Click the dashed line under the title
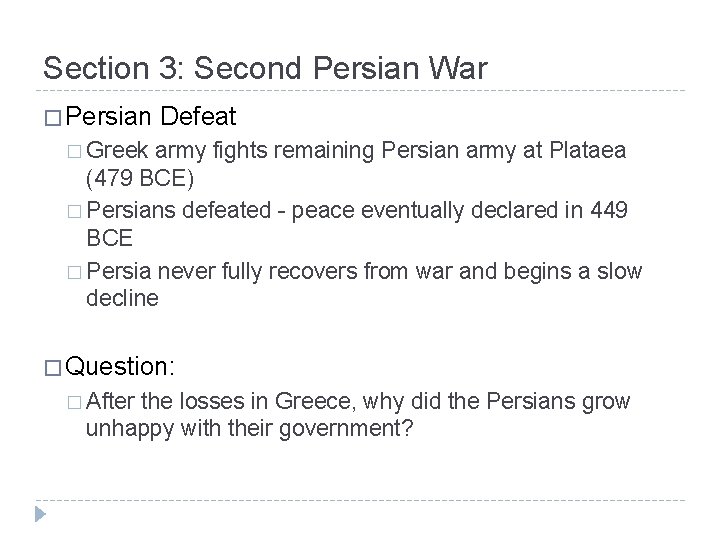Viewport: 720px width, 540px height. pyautogui.click(x=360, y=91)
